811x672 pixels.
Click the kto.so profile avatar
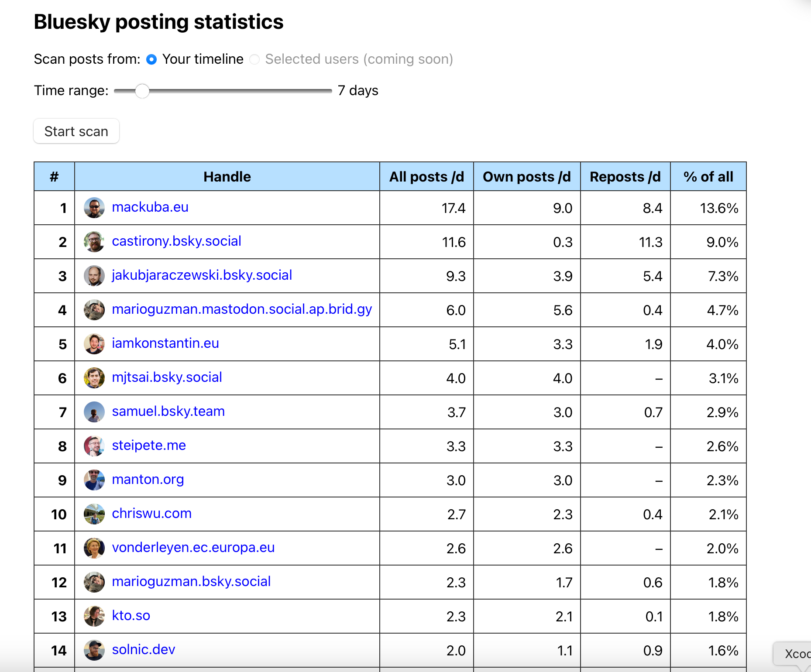click(94, 616)
